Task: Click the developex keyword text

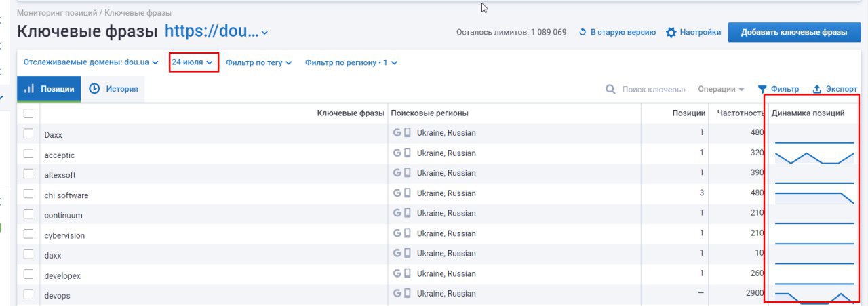Action: [x=62, y=276]
